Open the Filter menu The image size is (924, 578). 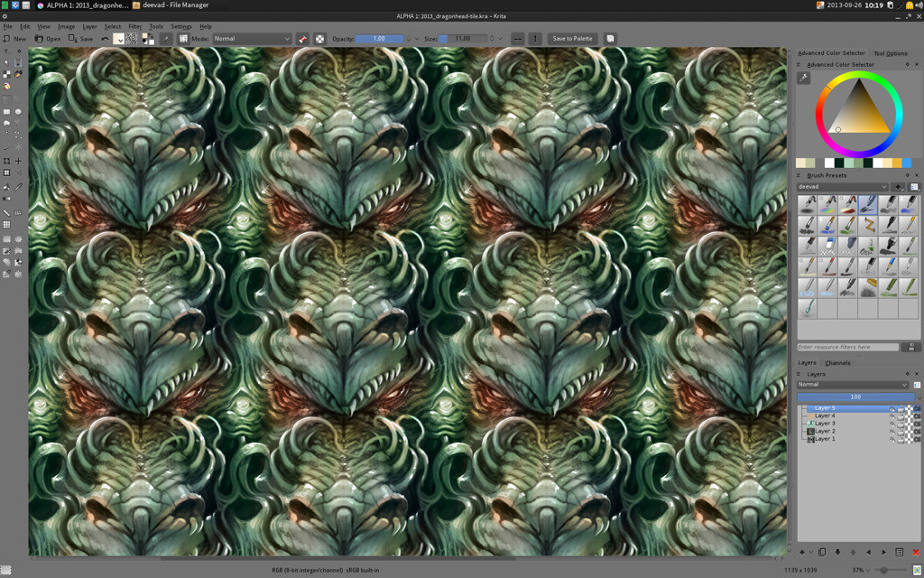134,26
